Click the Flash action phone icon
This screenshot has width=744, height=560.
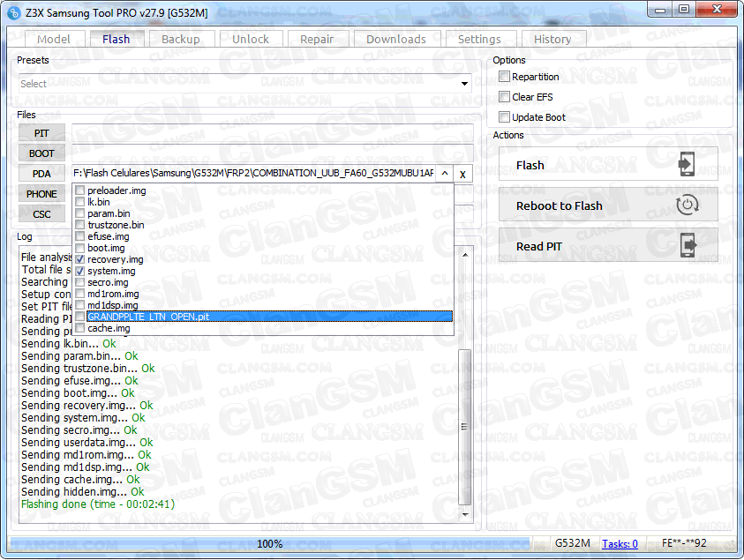click(x=687, y=164)
